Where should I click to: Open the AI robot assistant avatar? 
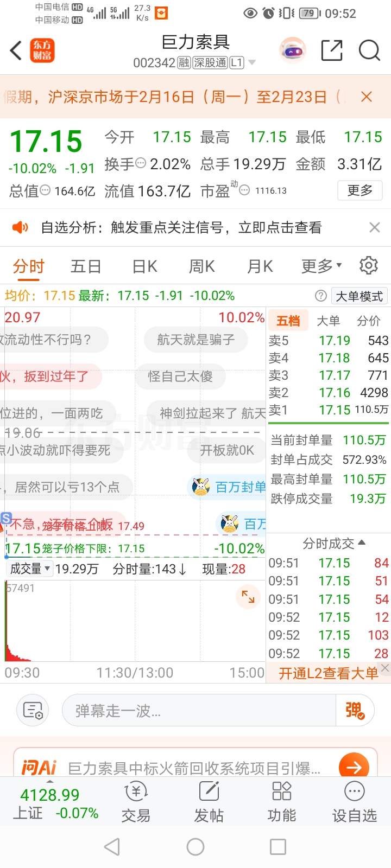pyautogui.click(x=292, y=51)
